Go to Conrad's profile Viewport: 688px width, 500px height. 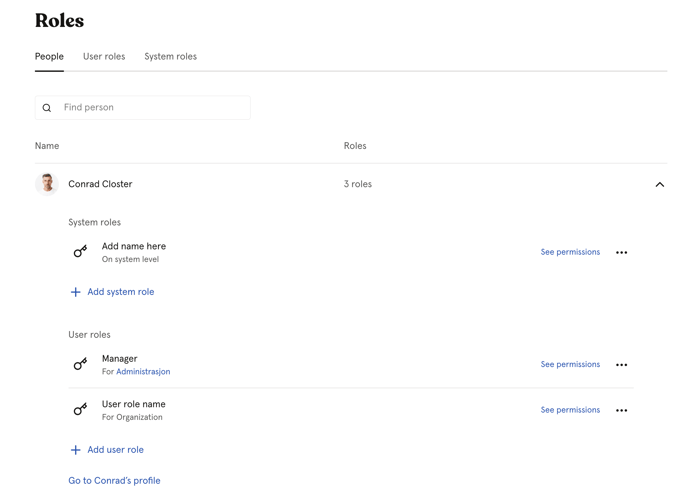coord(114,481)
